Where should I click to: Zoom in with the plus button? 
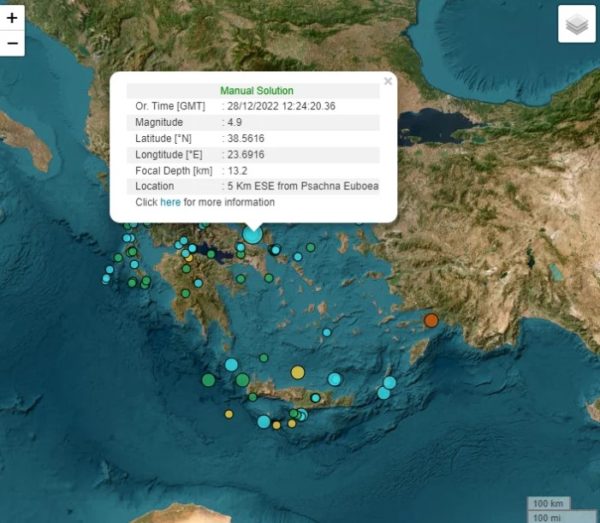coord(12,18)
